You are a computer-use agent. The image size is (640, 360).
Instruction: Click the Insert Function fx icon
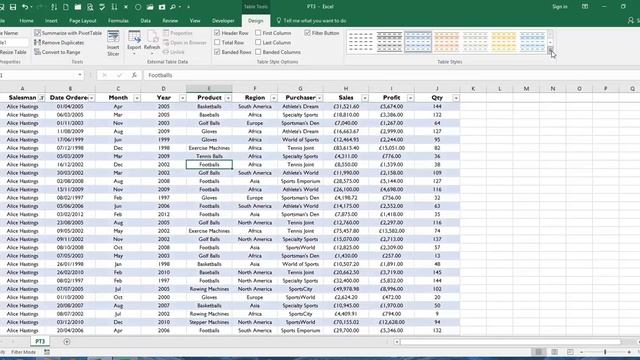pos(134,75)
